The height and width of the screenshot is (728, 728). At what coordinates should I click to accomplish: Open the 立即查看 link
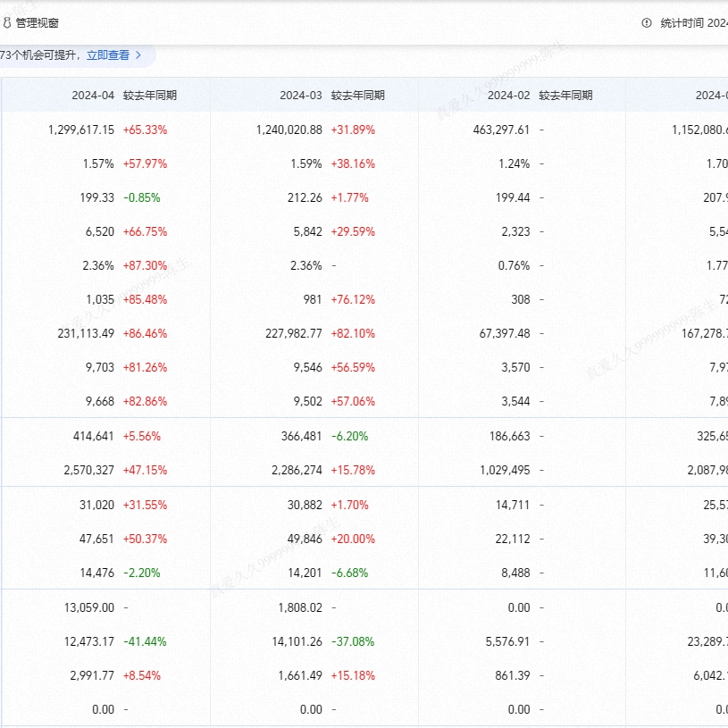point(107,55)
